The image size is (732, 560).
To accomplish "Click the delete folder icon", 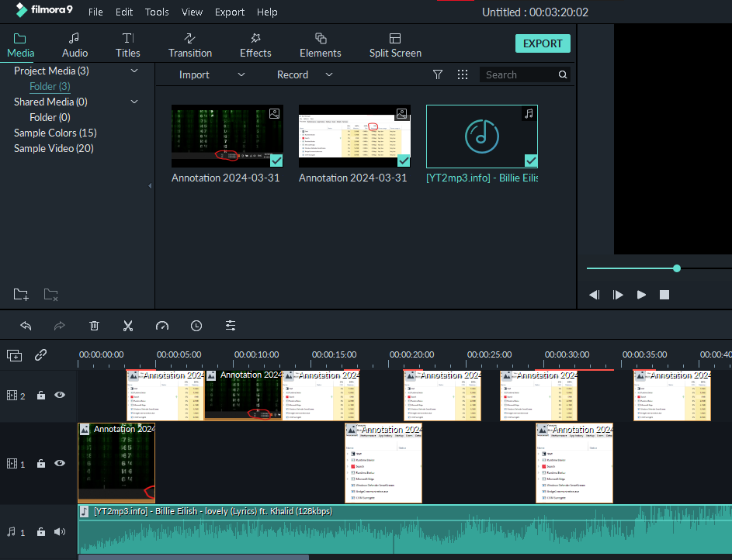I will [50, 294].
